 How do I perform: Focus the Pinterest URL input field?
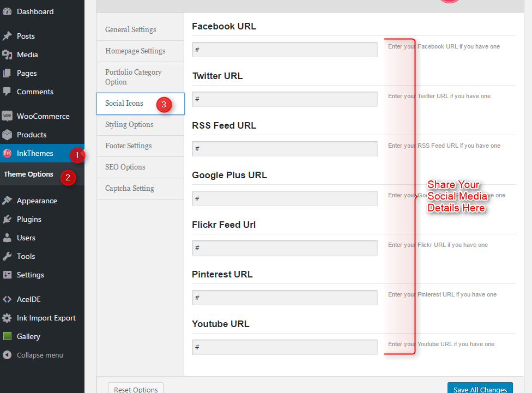285,297
